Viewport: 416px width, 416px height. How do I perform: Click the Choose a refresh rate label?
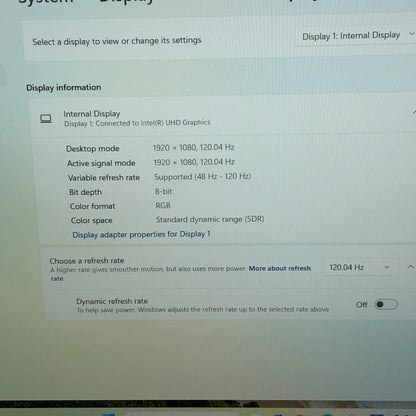coord(87,261)
